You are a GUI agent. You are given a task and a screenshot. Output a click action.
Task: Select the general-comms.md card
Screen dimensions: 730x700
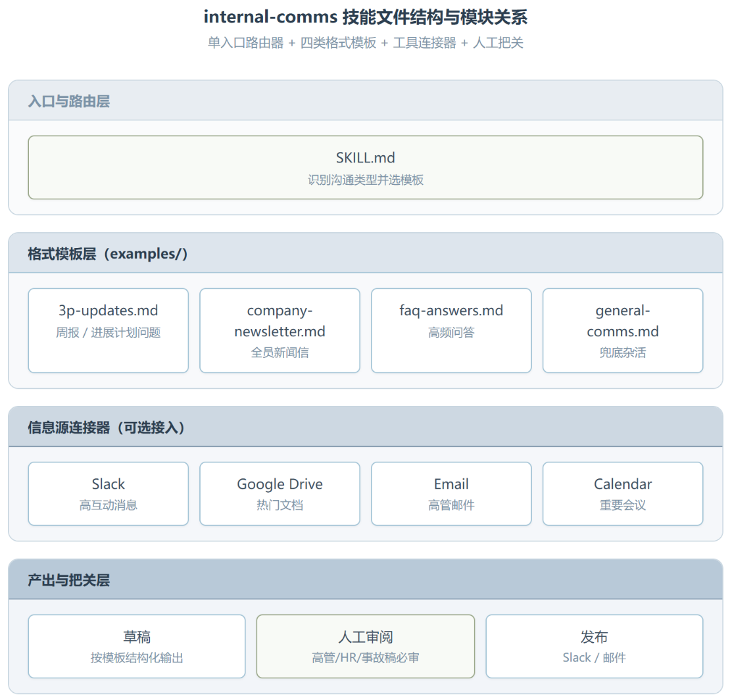pyautogui.click(x=623, y=331)
